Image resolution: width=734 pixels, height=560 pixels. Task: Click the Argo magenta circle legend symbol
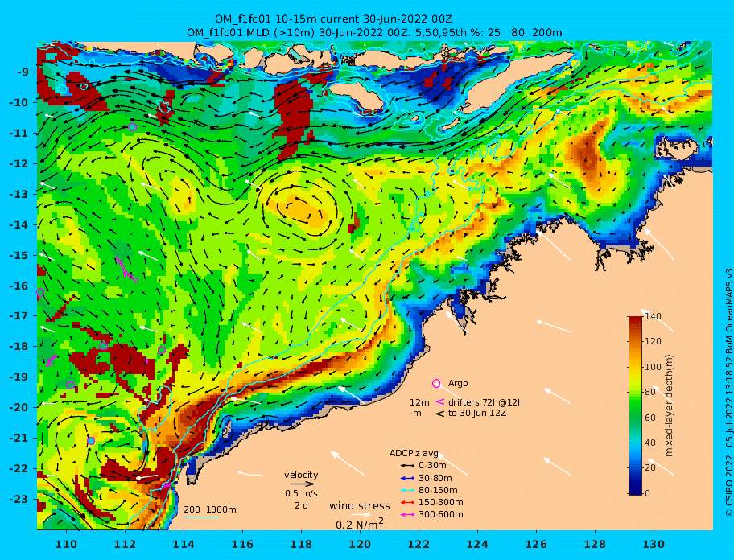tap(436, 383)
